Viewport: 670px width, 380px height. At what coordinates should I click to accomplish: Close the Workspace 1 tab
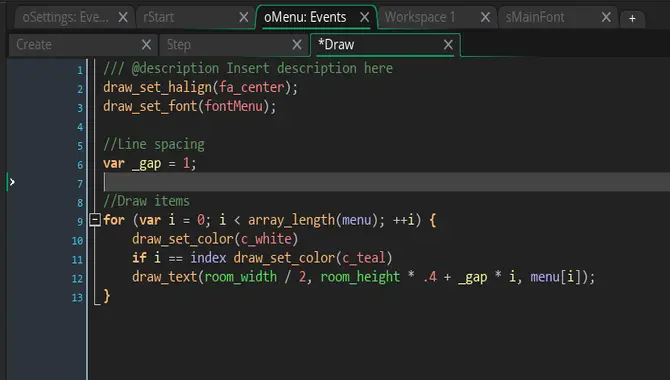click(485, 18)
